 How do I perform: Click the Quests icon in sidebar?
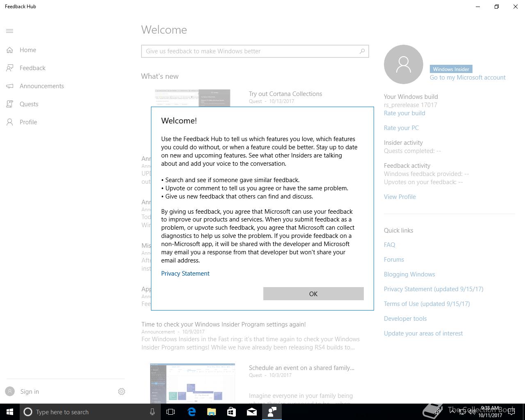[x=10, y=104]
